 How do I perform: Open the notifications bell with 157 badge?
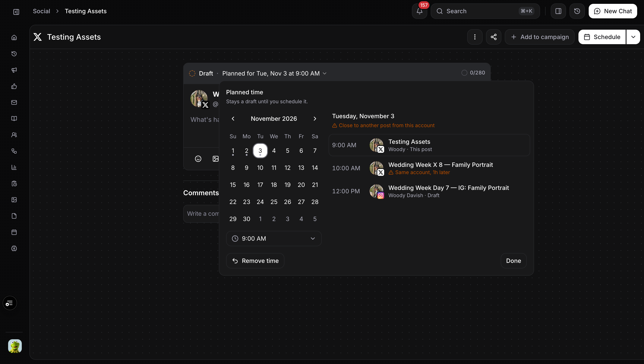tap(420, 11)
